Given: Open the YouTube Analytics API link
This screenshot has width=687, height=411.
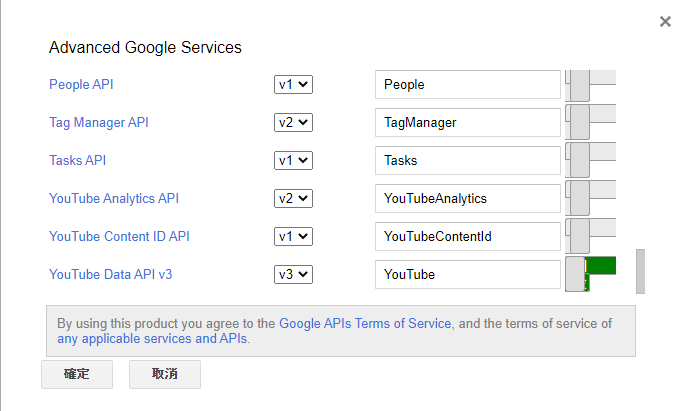Looking at the screenshot, I should coord(114,198).
